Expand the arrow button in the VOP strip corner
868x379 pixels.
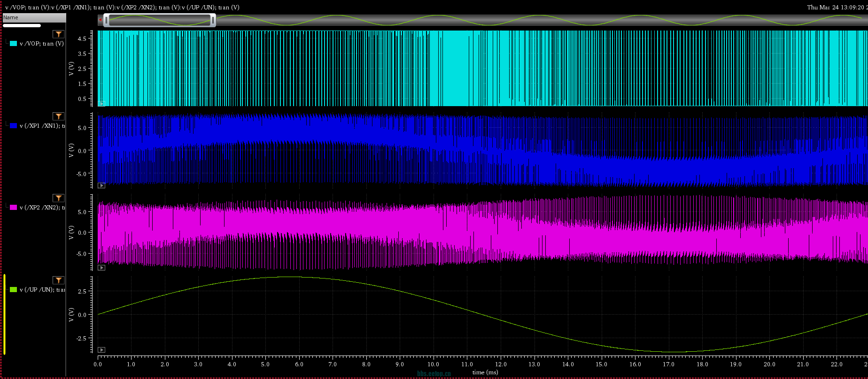pyautogui.click(x=101, y=104)
